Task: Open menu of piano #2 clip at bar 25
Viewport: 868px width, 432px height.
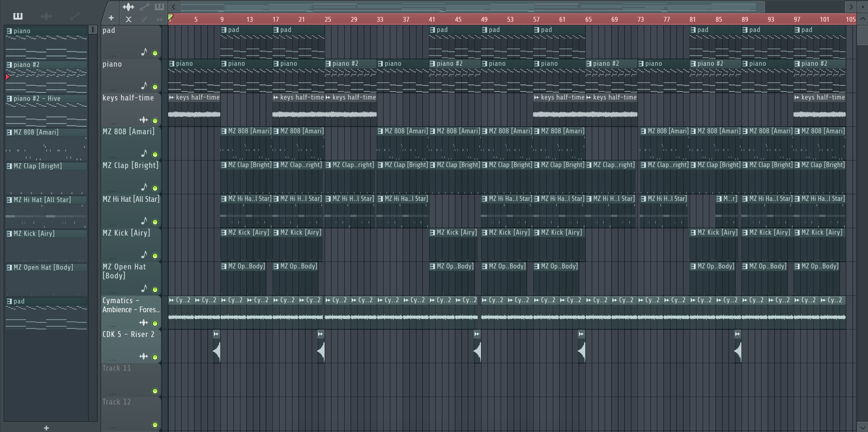Action: coord(328,63)
